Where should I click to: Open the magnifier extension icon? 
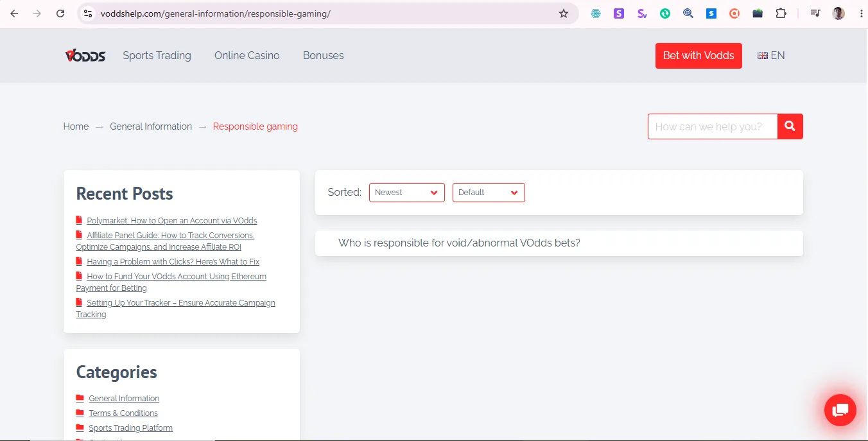688,13
